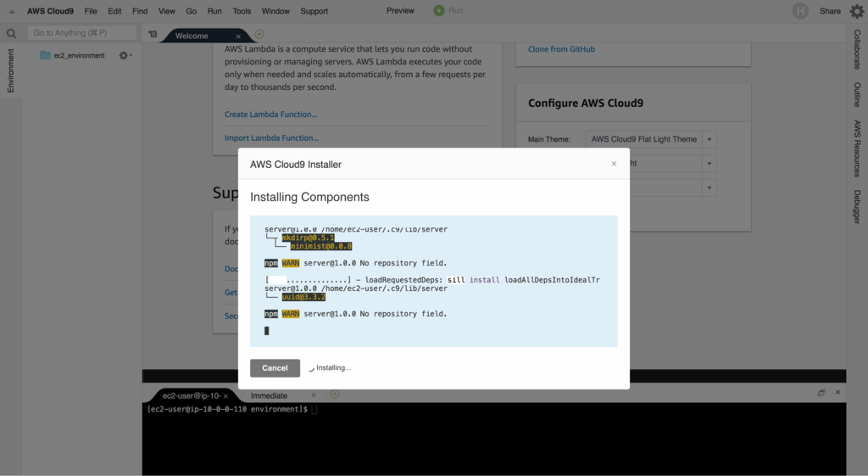Open the second theme dropdown arrow

click(x=709, y=164)
